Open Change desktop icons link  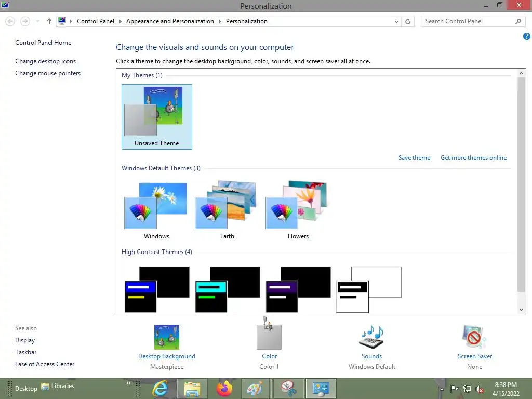(46, 61)
